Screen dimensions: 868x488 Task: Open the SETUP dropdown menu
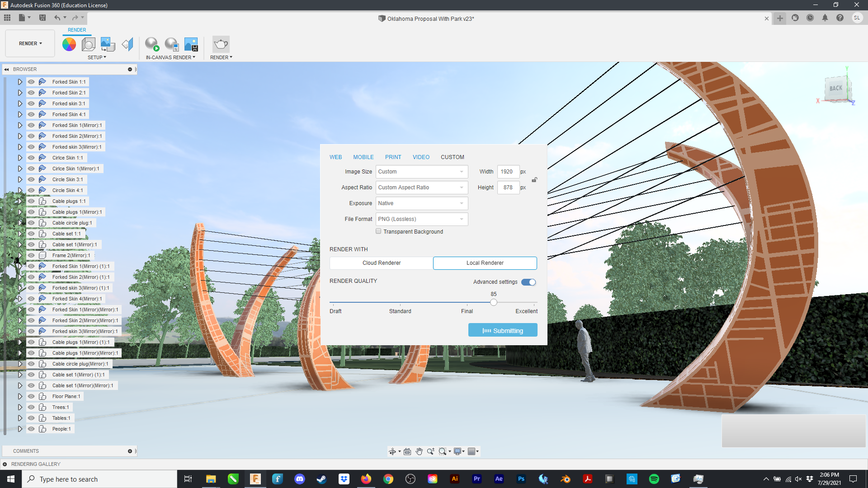pyautogui.click(x=97, y=57)
